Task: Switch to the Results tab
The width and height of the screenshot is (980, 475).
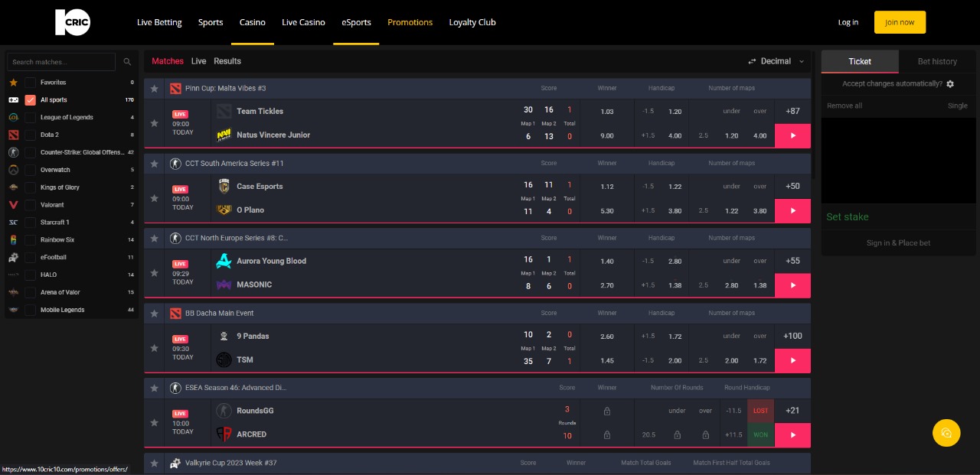Action: pos(227,61)
